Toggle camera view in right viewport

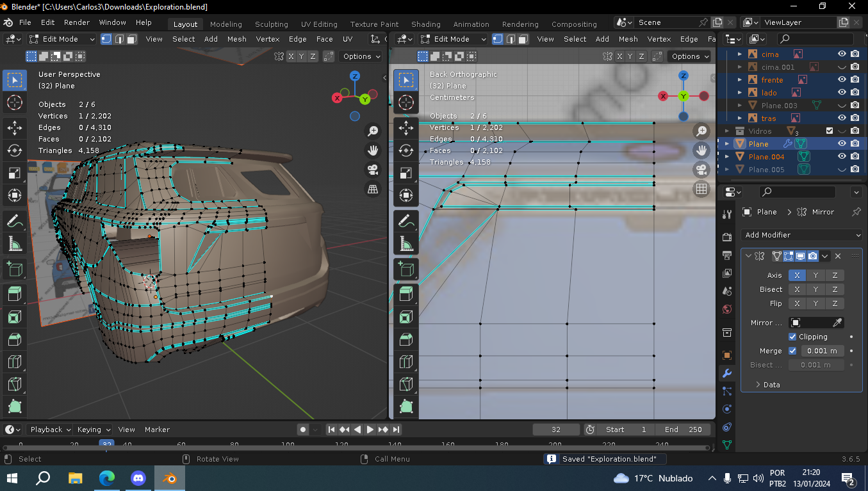coord(701,170)
